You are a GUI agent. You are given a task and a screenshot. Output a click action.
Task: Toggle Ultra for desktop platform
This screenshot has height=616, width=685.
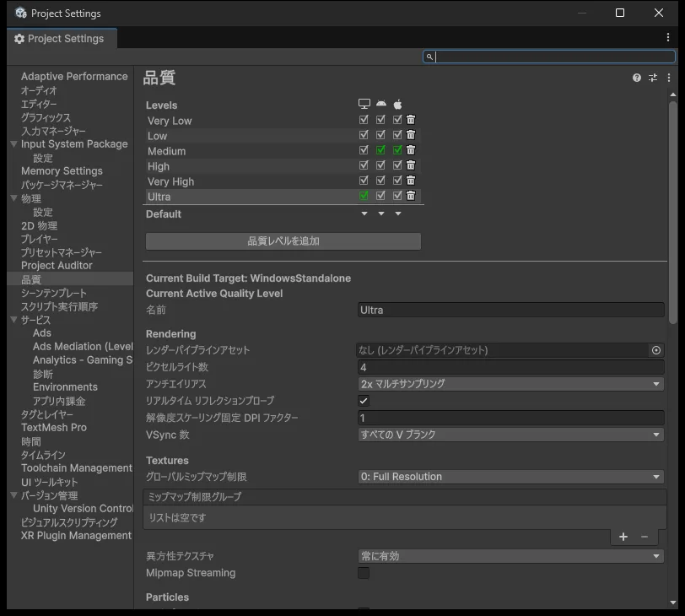(x=364, y=195)
